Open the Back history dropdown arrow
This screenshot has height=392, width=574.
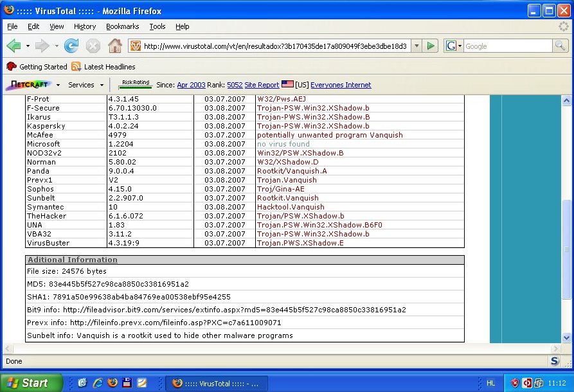point(28,46)
